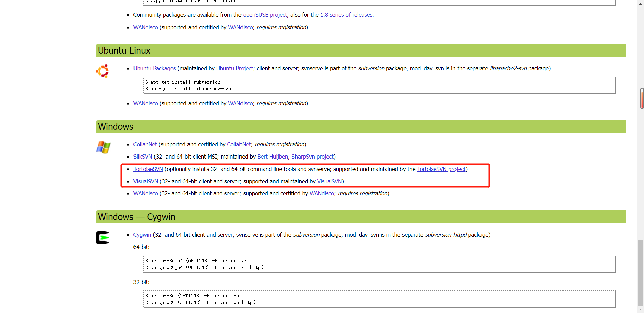Open the Ubuntu Packages link
The width and height of the screenshot is (644, 313).
pyautogui.click(x=154, y=68)
